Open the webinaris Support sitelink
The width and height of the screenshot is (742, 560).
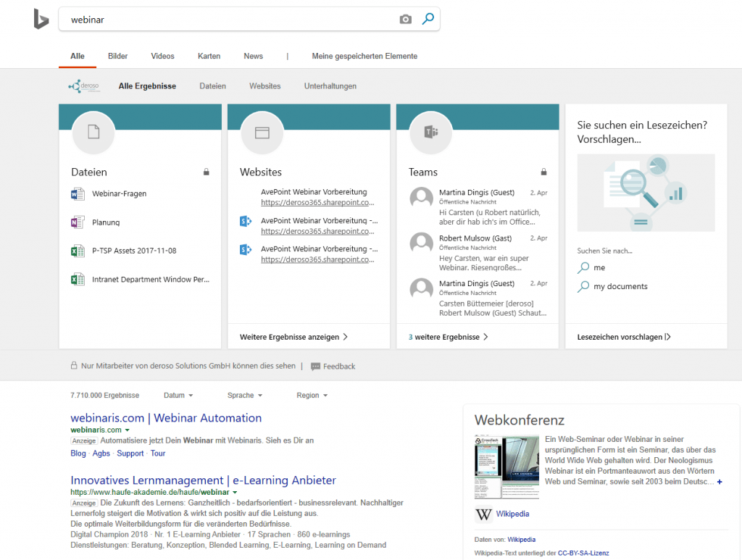coord(130,453)
